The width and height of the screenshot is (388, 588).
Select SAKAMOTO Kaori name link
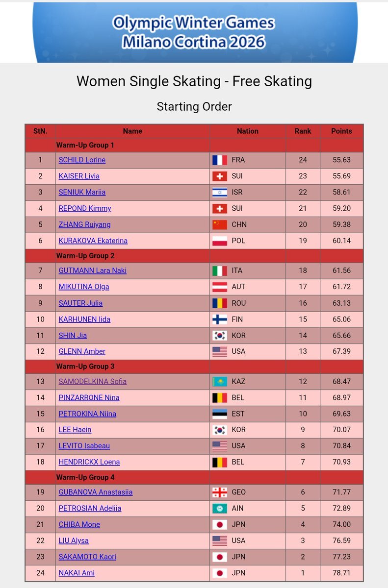coord(87,557)
